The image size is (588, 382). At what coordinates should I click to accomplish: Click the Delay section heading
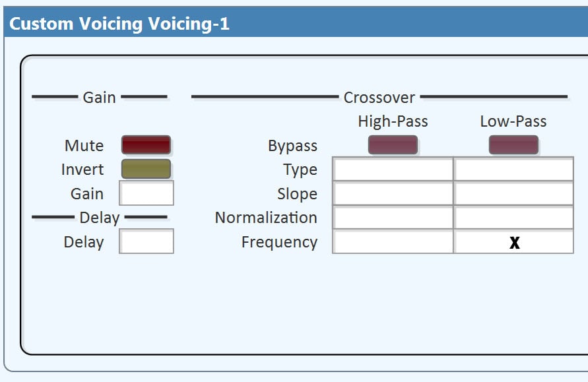point(99,218)
